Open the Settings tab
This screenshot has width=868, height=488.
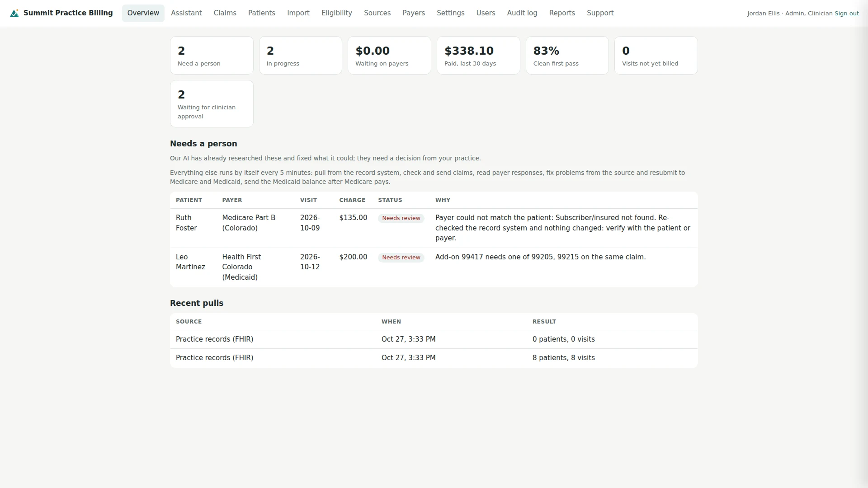click(x=450, y=13)
